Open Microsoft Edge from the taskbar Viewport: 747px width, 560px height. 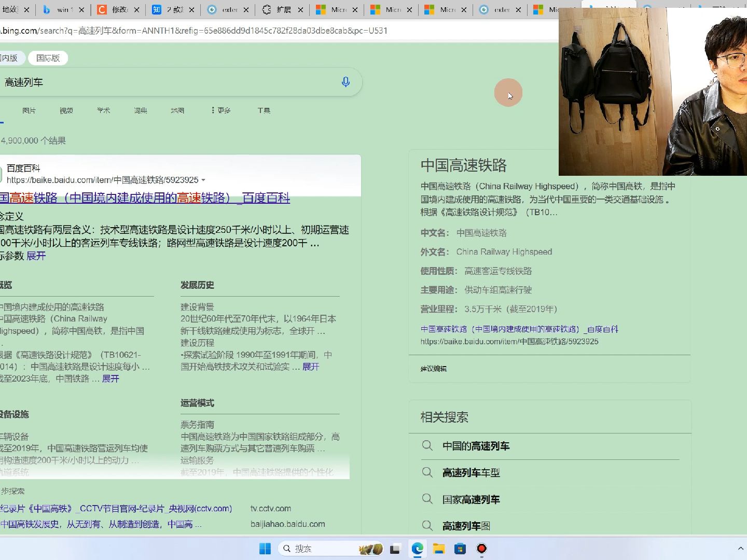click(x=418, y=549)
